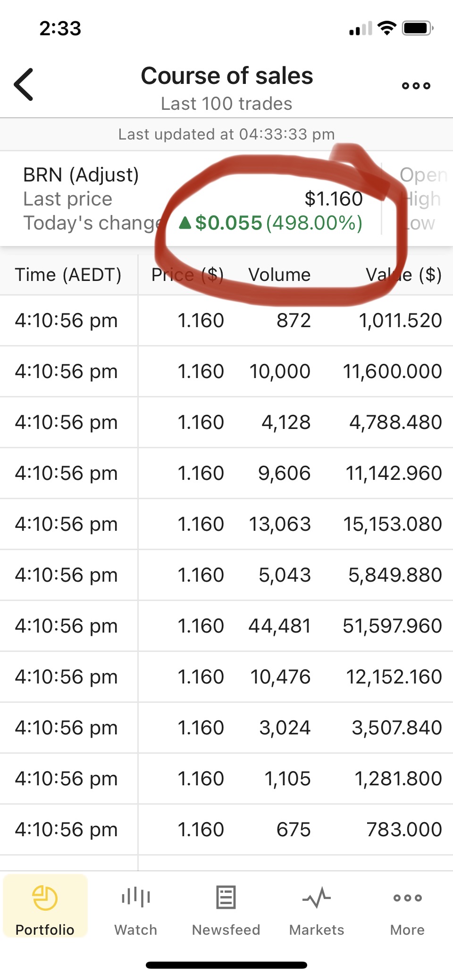Open the three-dot options menu
This screenshot has width=453, height=980.
[x=416, y=86]
